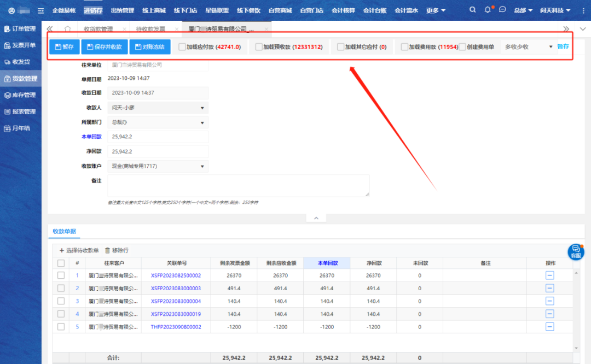Click the 备注 remarks text area
Image resolution: width=591 pixels, height=364 pixels.
pyautogui.click(x=238, y=186)
